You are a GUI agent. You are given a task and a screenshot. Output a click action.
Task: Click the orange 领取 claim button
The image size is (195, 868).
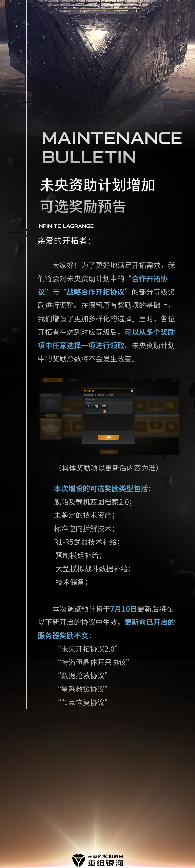[109, 437]
